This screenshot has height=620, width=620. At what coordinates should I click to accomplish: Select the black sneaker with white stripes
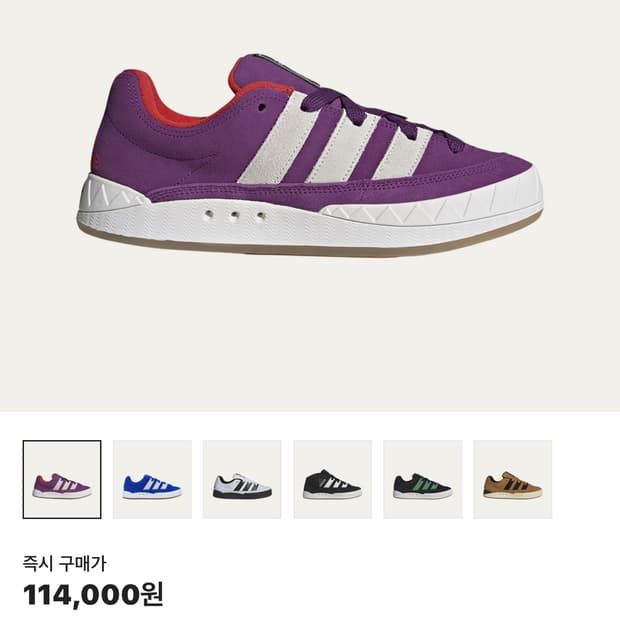pyautogui.click(x=333, y=479)
